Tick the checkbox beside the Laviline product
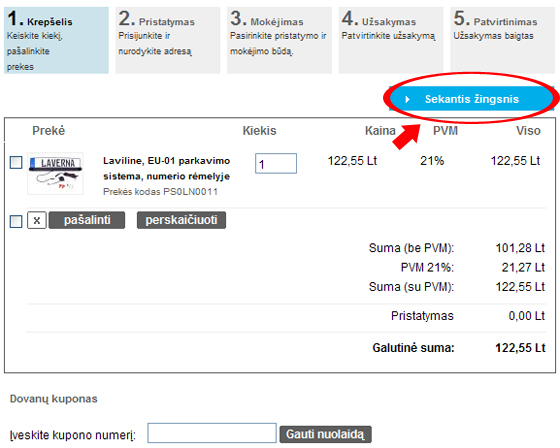Screen dimensions: 560x448 tap(16, 162)
